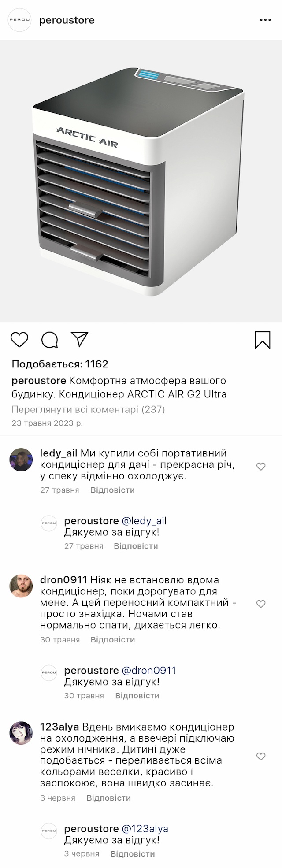Image resolution: width=282 pixels, height=868 pixels.
Task: Reply to ledy_ail's comment
Action: [x=112, y=490]
